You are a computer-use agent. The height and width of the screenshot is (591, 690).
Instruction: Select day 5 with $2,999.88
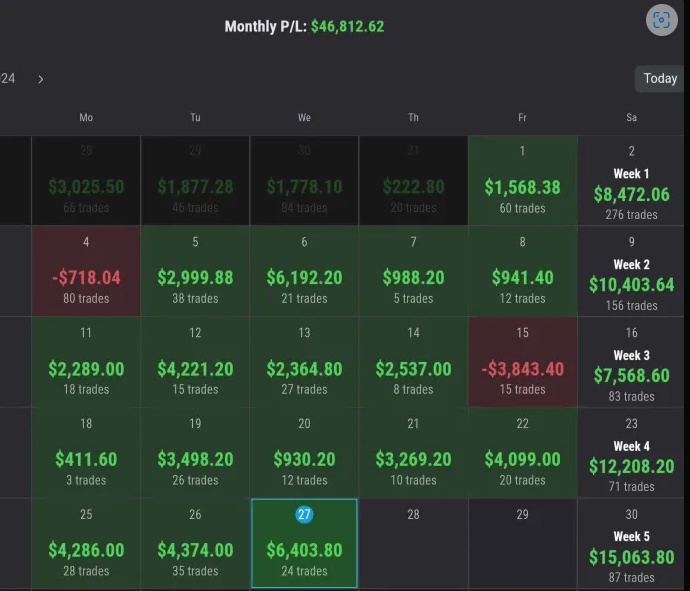point(195,272)
